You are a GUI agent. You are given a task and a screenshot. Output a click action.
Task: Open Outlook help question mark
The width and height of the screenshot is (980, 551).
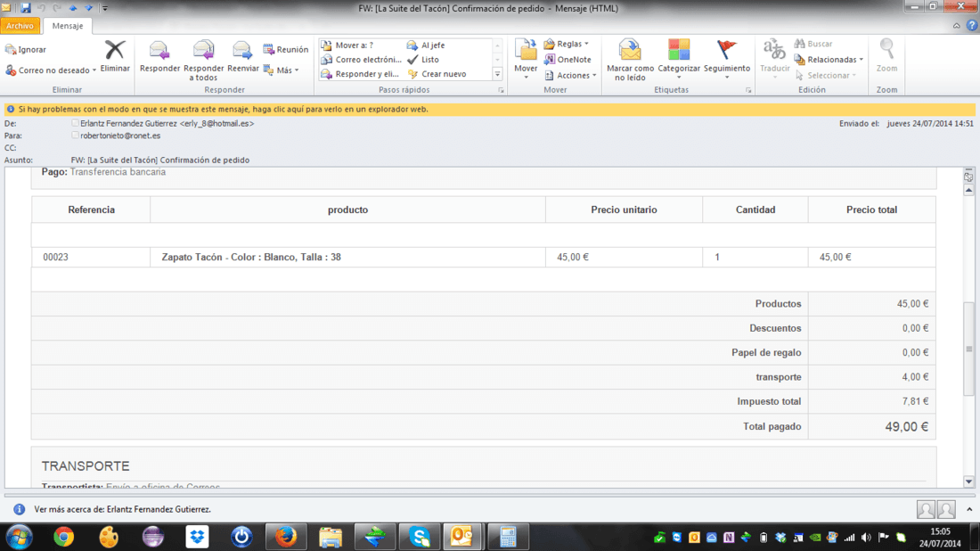(971, 26)
